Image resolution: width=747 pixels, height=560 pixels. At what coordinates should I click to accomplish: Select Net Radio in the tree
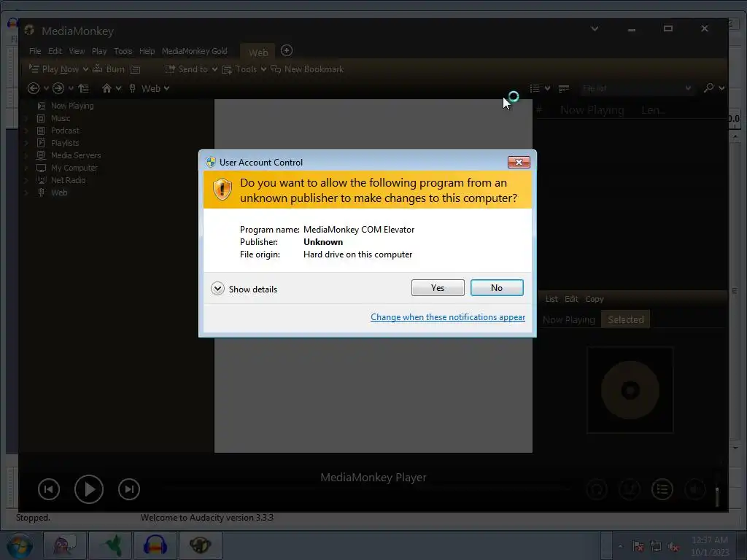coord(68,180)
